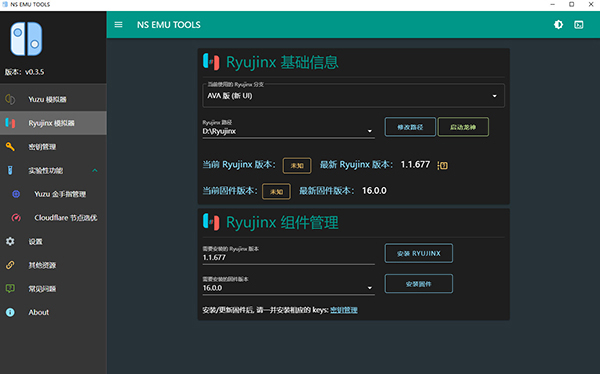Open Yuzu 模拟器 page
Screen dimensions: 600x374
(53, 99)
